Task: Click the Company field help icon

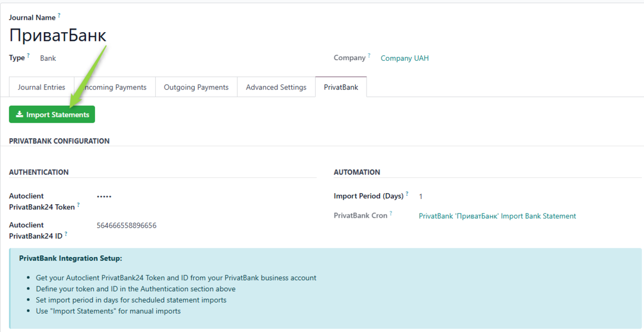Action: pos(369,55)
